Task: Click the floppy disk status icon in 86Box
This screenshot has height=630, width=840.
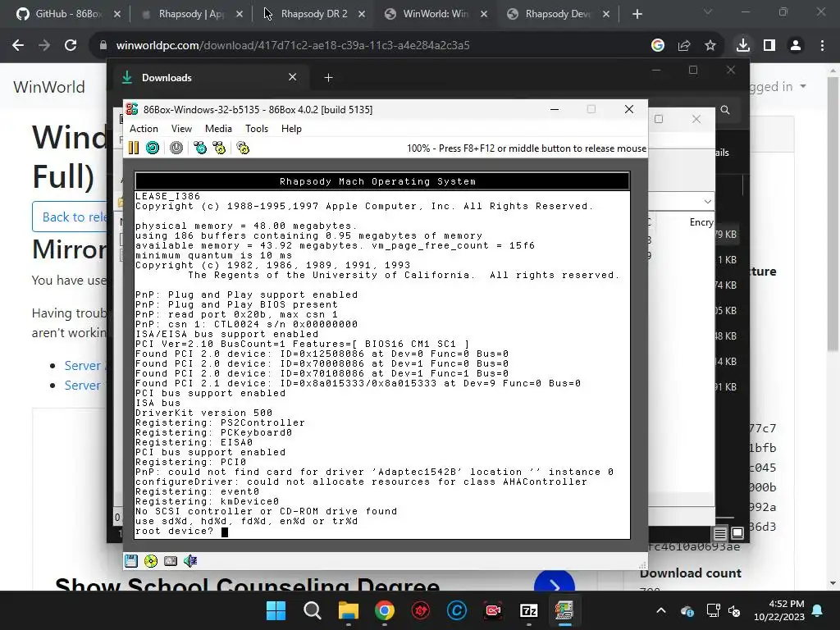Action: click(x=131, y=561)
